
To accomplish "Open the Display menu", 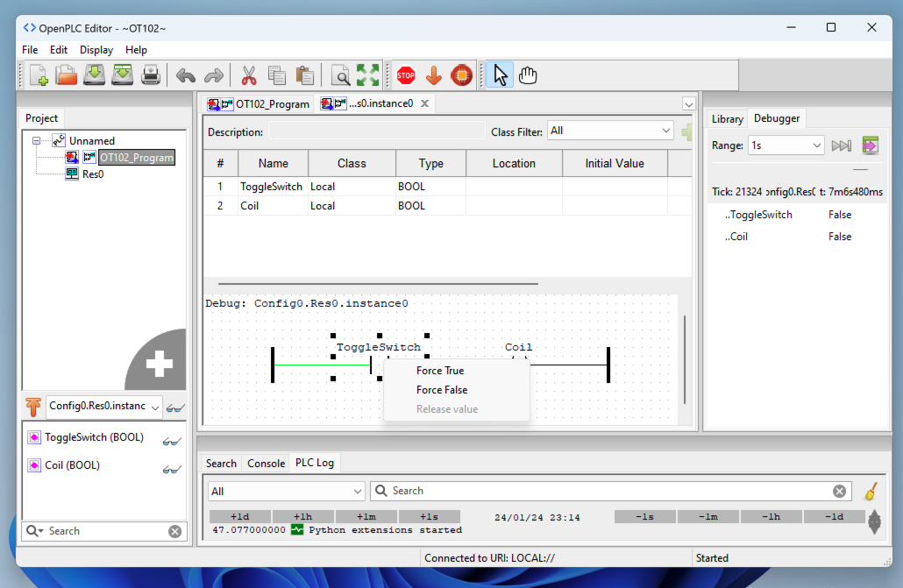I will [96, 50].
